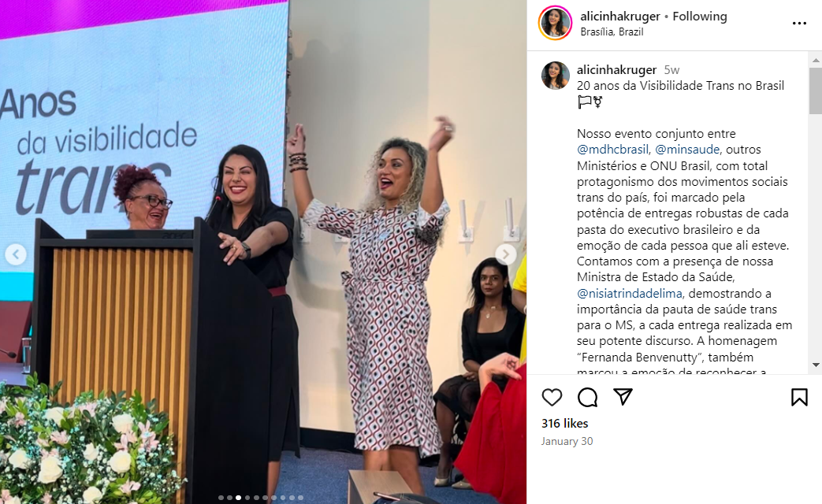The image size is (822, 504).
Task: Click the scrollbar down arrow in caption
Action: pos(816,365)
